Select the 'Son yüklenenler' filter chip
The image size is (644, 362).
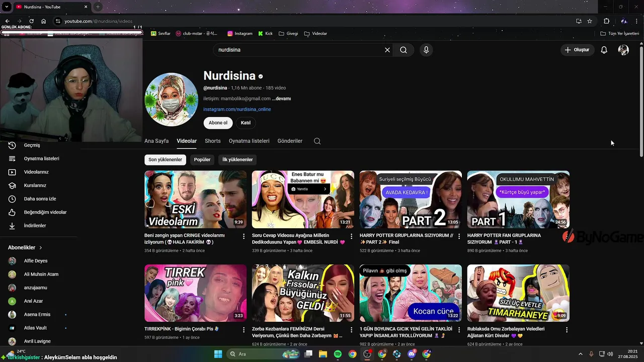pyautogui.click(x=165, y=160)
